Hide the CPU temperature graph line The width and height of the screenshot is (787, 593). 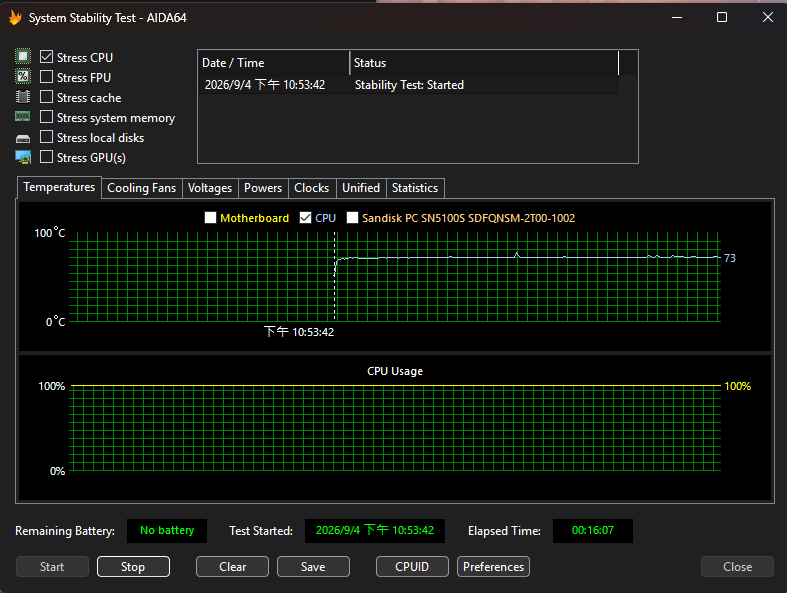pyautogui.click(x=305, y=217)
